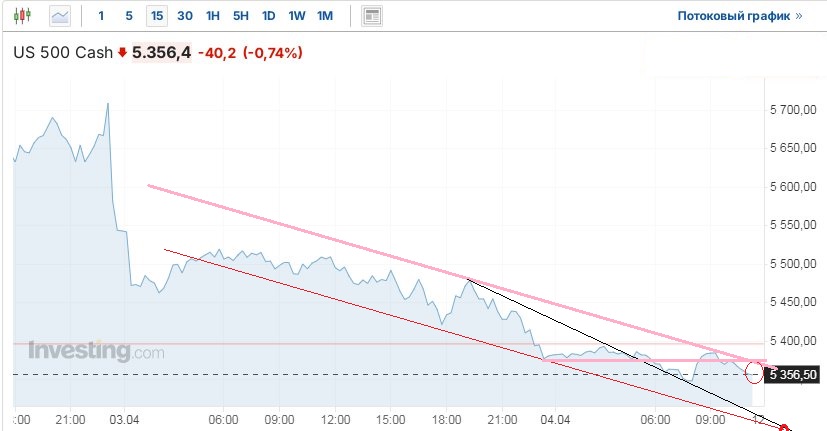Toggle the active 15 minute timeframe

(156, 16)
